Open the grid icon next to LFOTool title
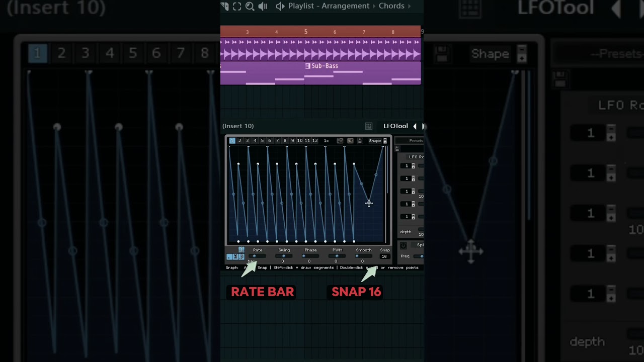This screenshot has width=644, height=362. click(369, 126)
